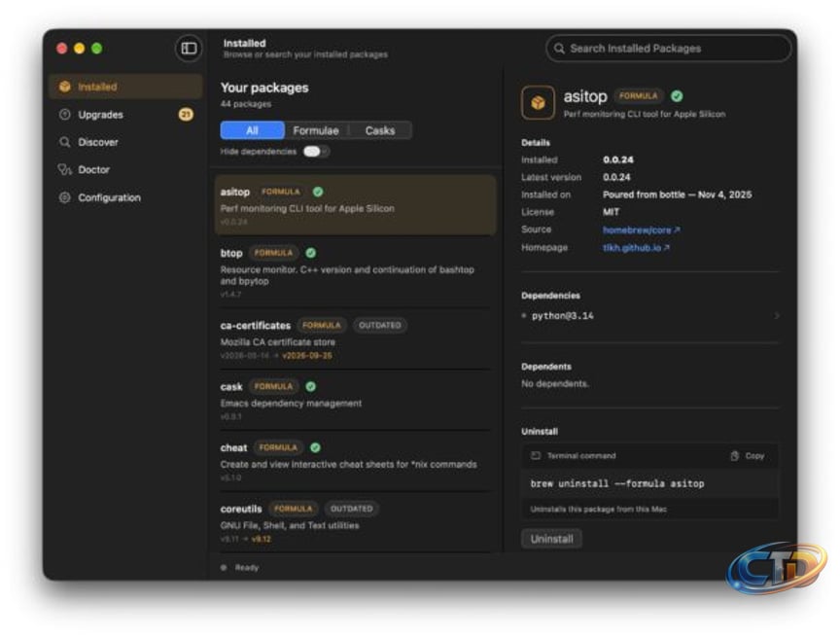Open the Doctor section
The width and height of the screenshot is (840, 637).
(x=125, y=170)
